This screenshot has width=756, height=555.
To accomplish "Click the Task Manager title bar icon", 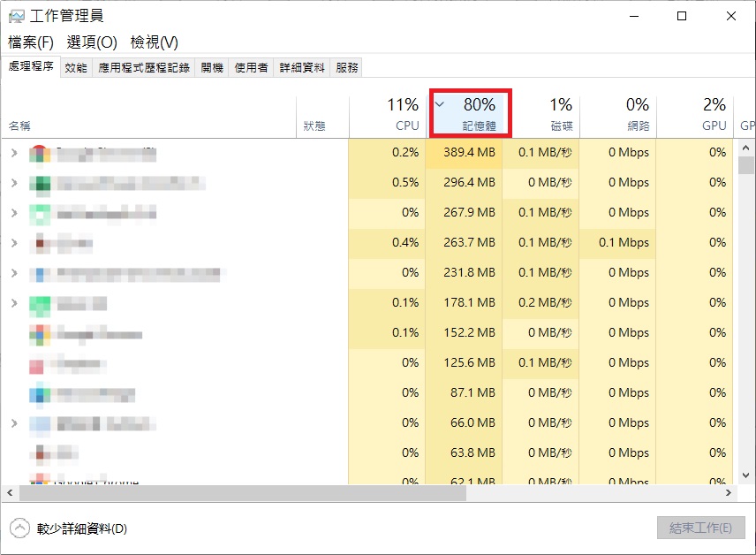I will click(x=17, y=17).
